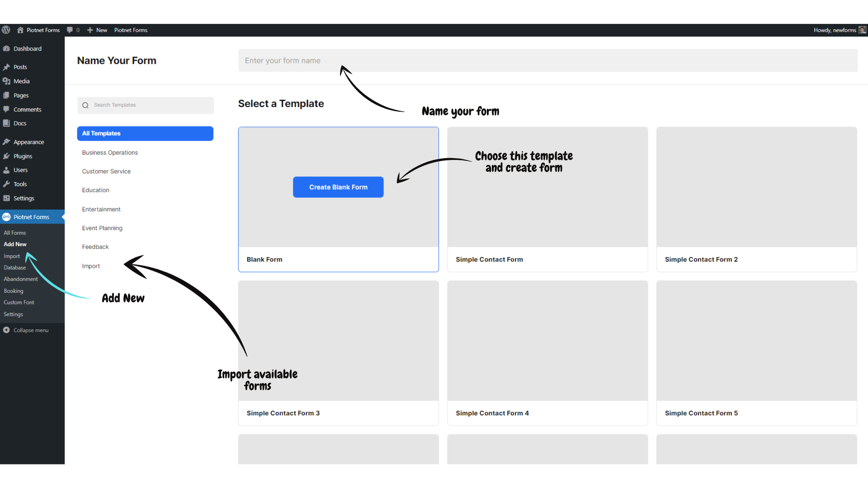Click the Add New menu item
This screenshot has width=868, height=488.
[x=15, y=244]
